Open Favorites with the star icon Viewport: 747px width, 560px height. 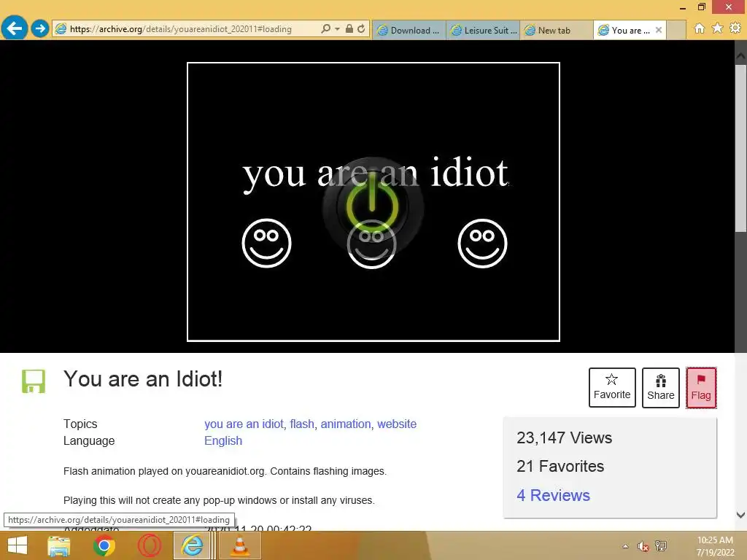coord(718,28)
